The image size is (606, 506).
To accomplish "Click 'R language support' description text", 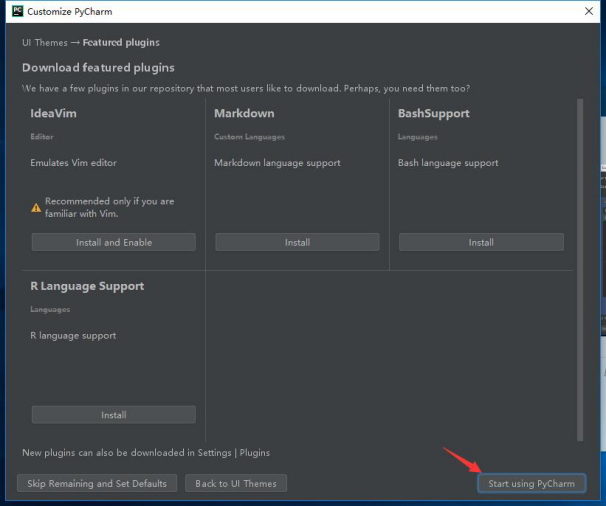I will (x=73, y=336).
